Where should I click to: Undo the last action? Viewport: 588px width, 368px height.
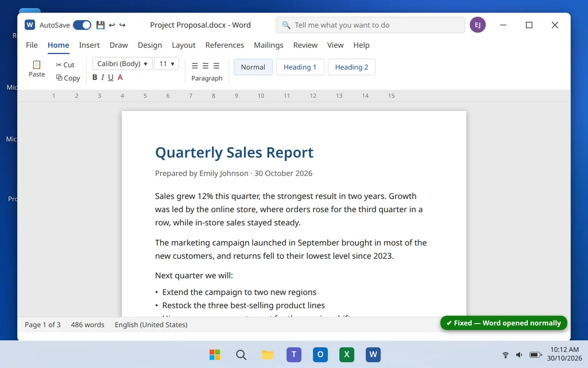pos(112,25)
